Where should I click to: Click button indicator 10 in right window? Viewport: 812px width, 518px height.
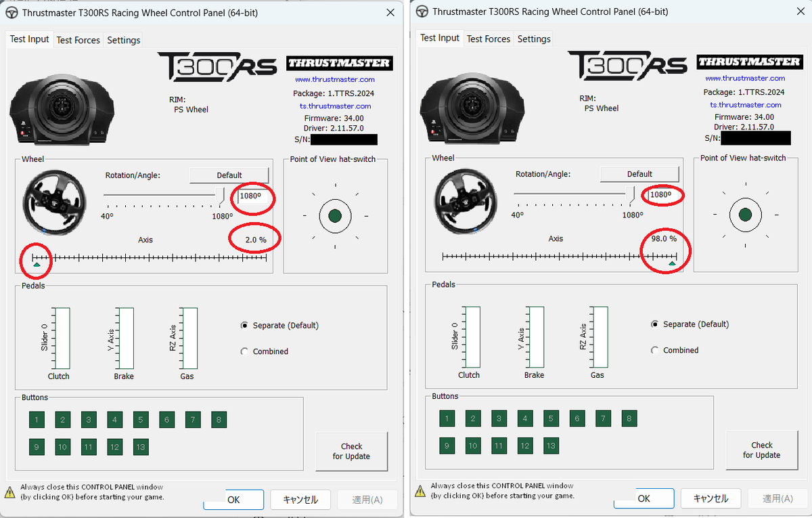[473, 446]
